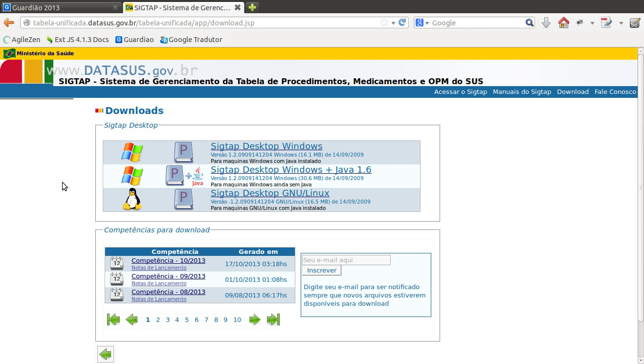Image resolution: width=644 pixels, height=364 pixels.
Task: Open the URL history dropdown arrow
Action: point(393,23)
